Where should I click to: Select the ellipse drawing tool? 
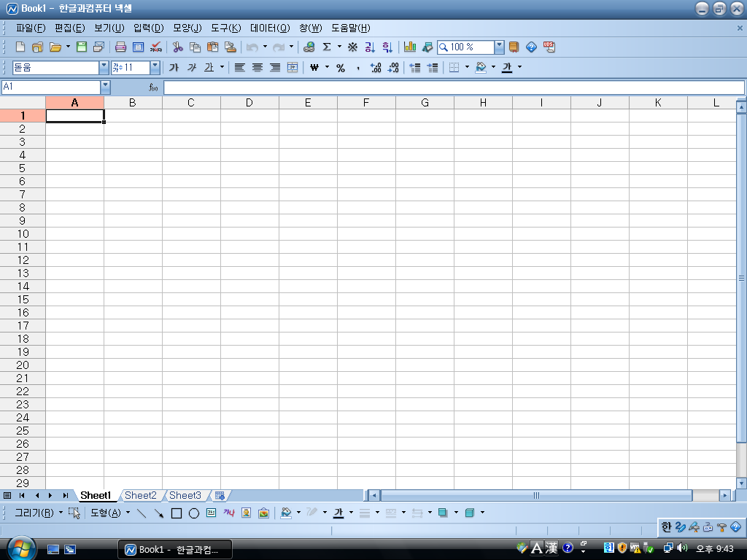point(194,513)
